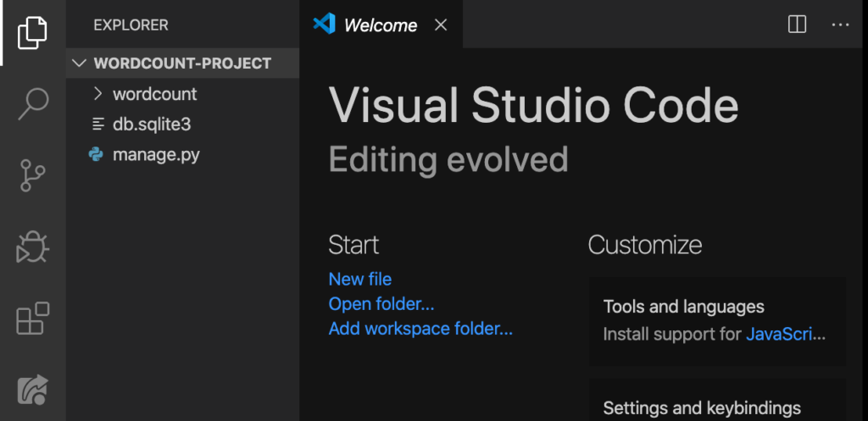This screenshot has width=868, height=421.
Task: Select the wordcount folder name
Action: point(155,94)
